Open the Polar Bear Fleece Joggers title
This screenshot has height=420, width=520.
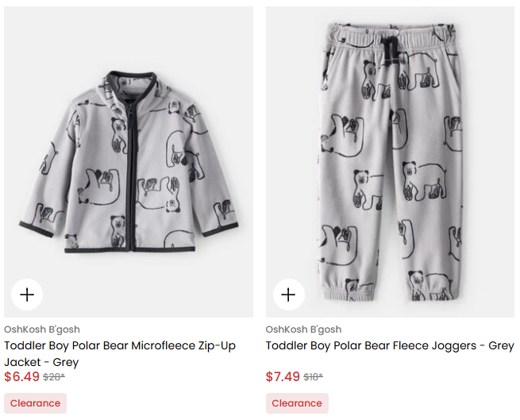point(389,346)
